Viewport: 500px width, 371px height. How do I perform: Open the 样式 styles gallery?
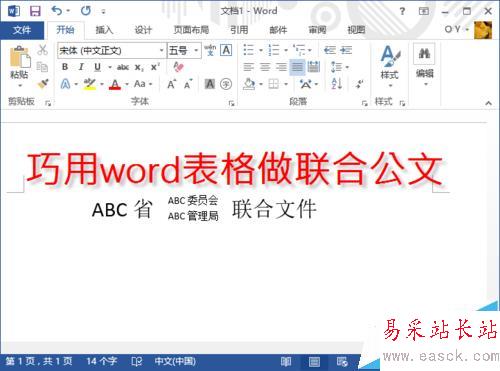(x=390, y=66)
